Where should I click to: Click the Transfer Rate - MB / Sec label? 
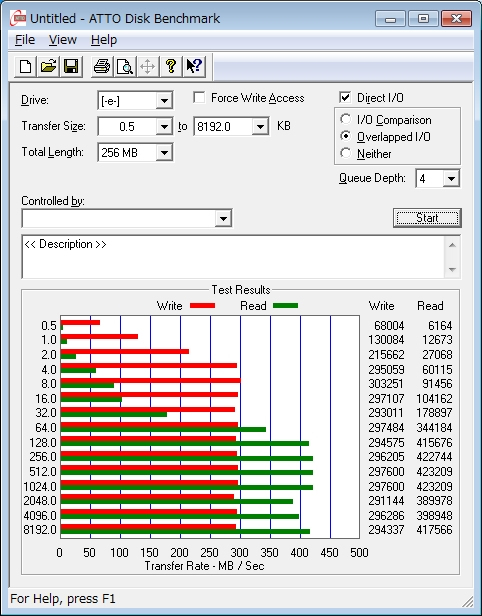[x=204, y=566]
